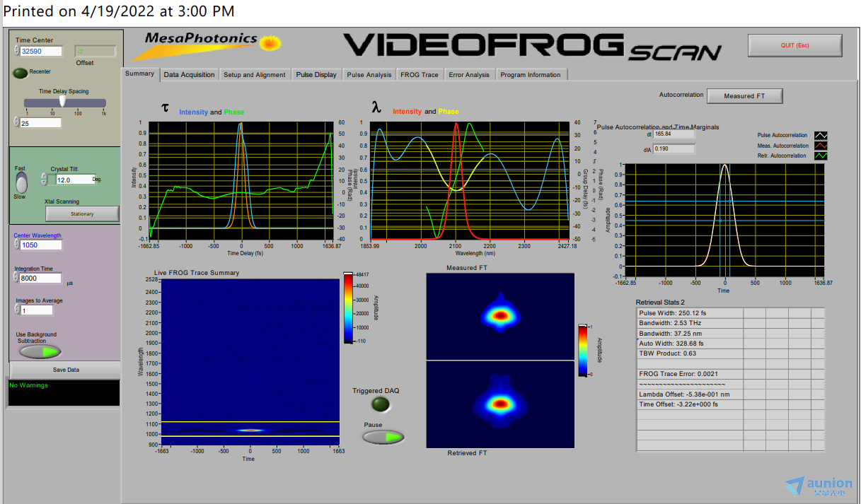Viewport: 861px width, 504px height.
Task: Click the Time Delay Spacing value stepper
Action: point(17,123)
